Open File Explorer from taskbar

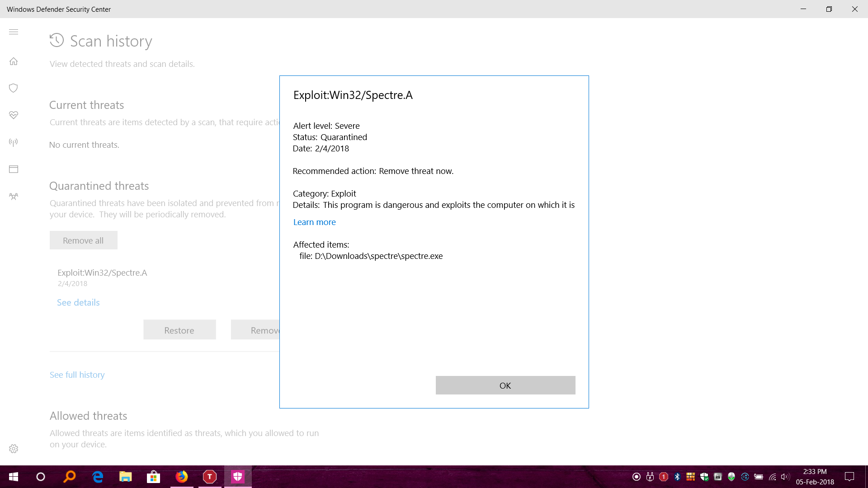(125, 477)
